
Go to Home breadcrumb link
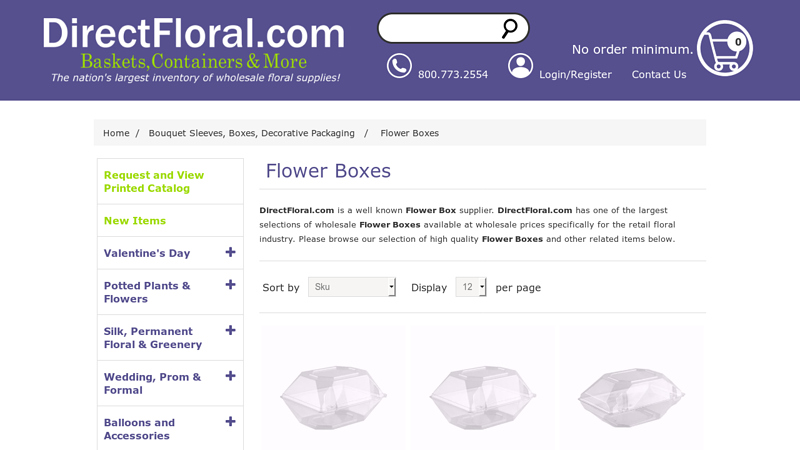(116, 133)
